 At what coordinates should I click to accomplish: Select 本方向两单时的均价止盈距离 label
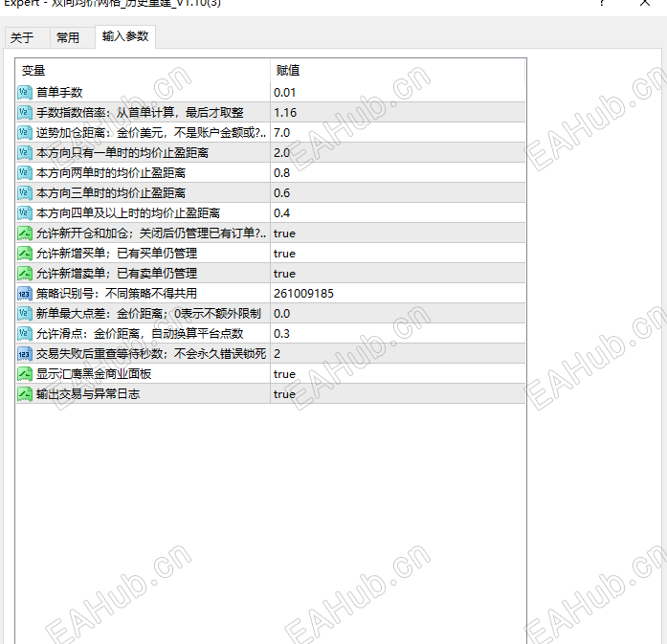111,172
